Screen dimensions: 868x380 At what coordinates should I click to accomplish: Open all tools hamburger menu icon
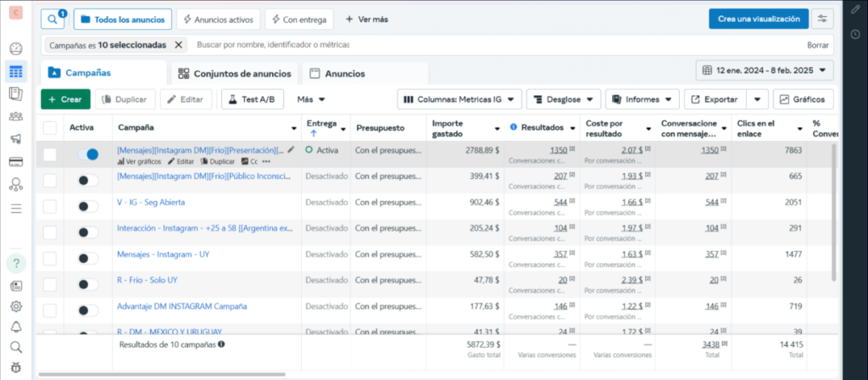pos(16,209)
